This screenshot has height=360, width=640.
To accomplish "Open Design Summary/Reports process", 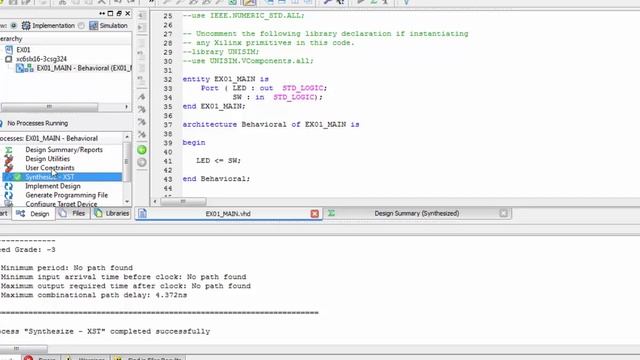I will coord(64,150).
